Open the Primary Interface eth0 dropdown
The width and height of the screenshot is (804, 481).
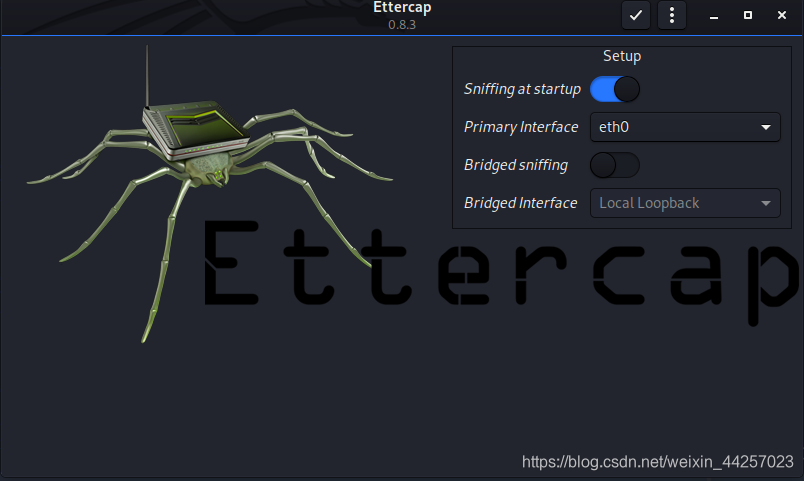point(686,127)
